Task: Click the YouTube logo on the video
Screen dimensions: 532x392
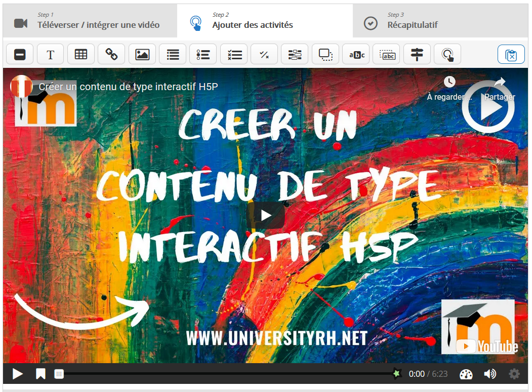Action: point(487,346)
